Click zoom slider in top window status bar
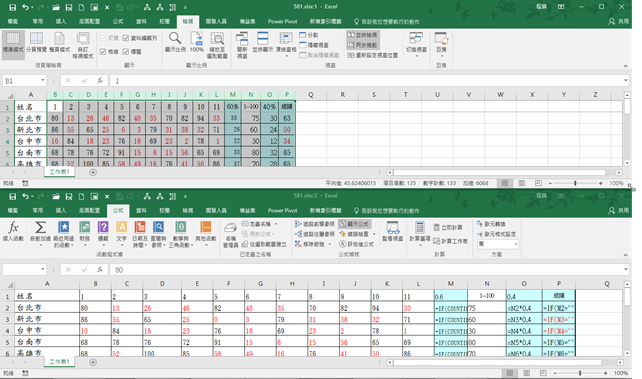The width and height of the screenshot is (642, 379). pos(575,183)
